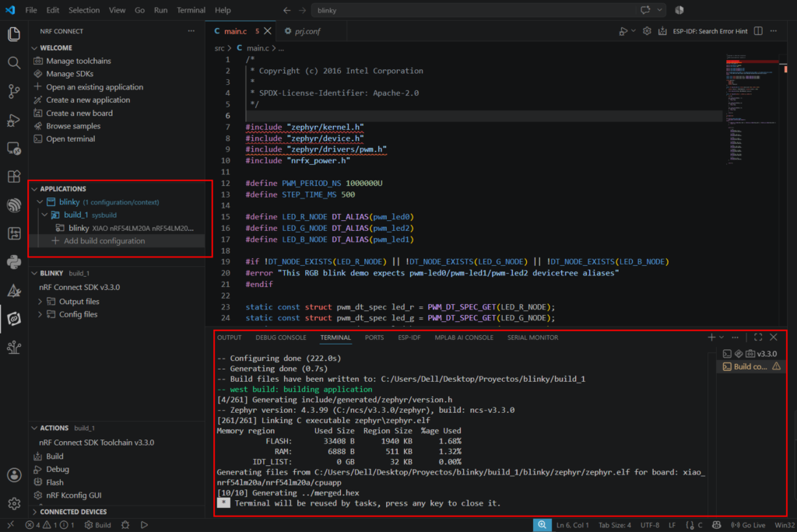Viewport: 797px width, 532px height.
Task: Close the terminal panel
Action: (x=774, y=338)
